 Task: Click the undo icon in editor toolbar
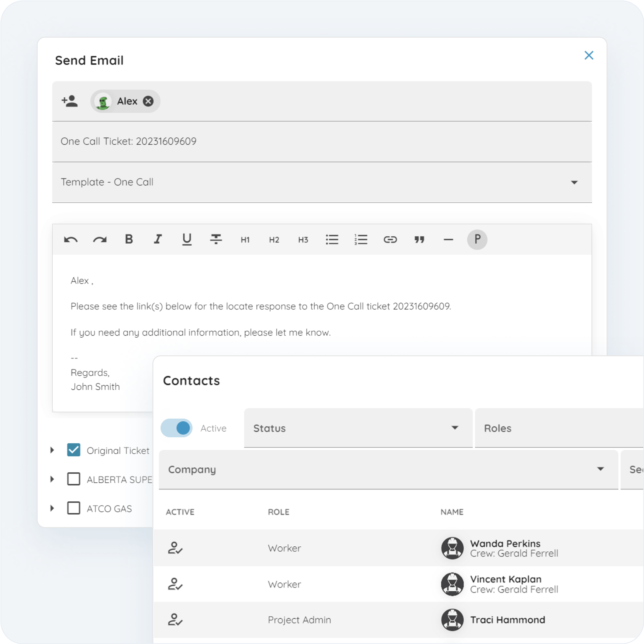(x=71, y=240)
